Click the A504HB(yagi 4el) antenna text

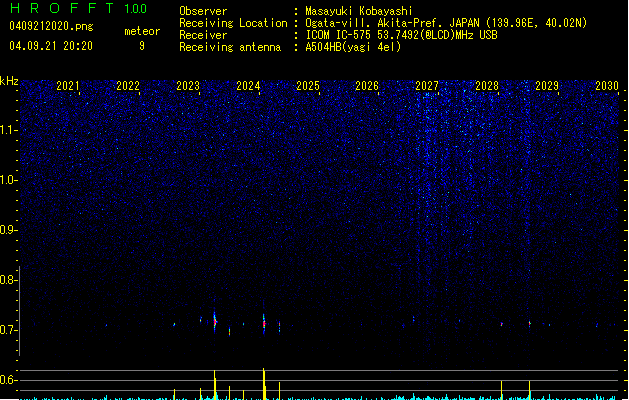(353, 47)
